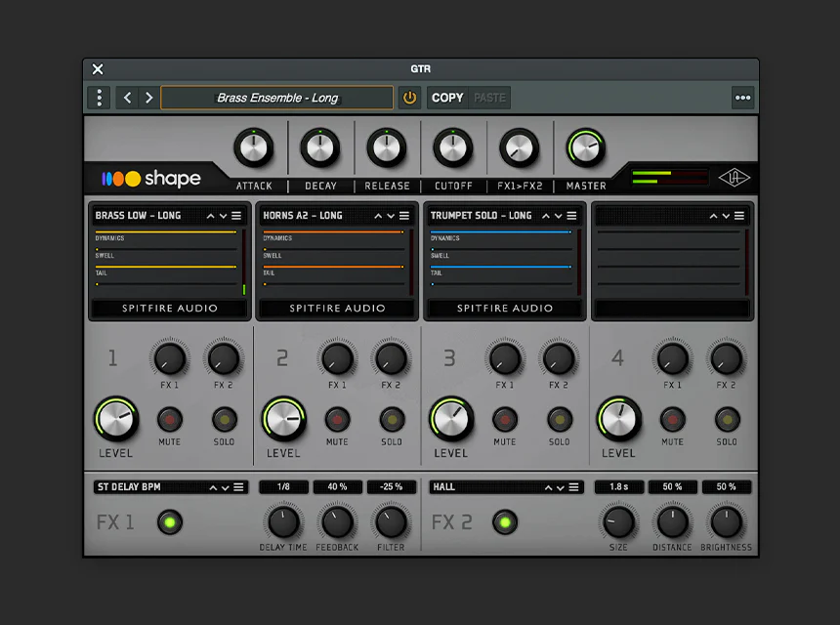Screen dimensions: 840x625
Task: Mute layer 2
Action: pos(337,420)
